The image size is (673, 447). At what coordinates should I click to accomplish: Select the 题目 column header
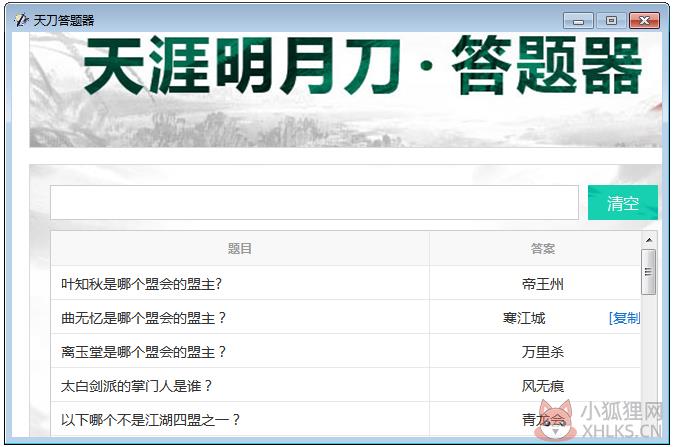240,248
